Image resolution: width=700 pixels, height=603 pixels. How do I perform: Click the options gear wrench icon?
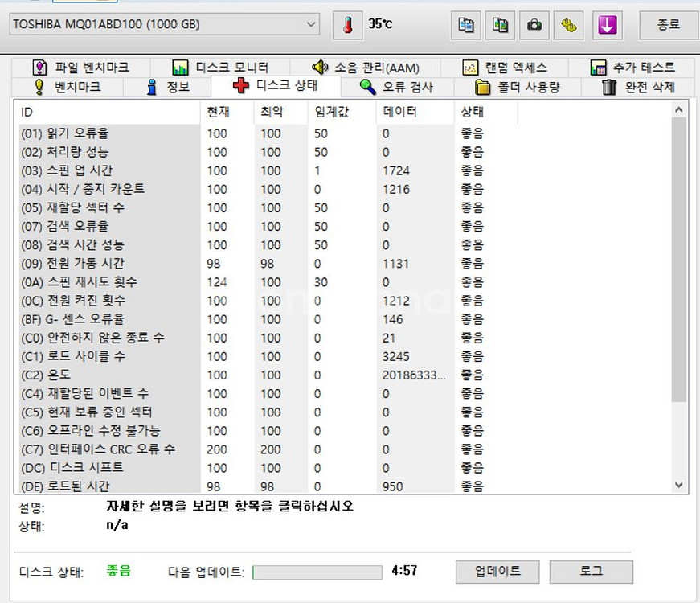(569, 25)
